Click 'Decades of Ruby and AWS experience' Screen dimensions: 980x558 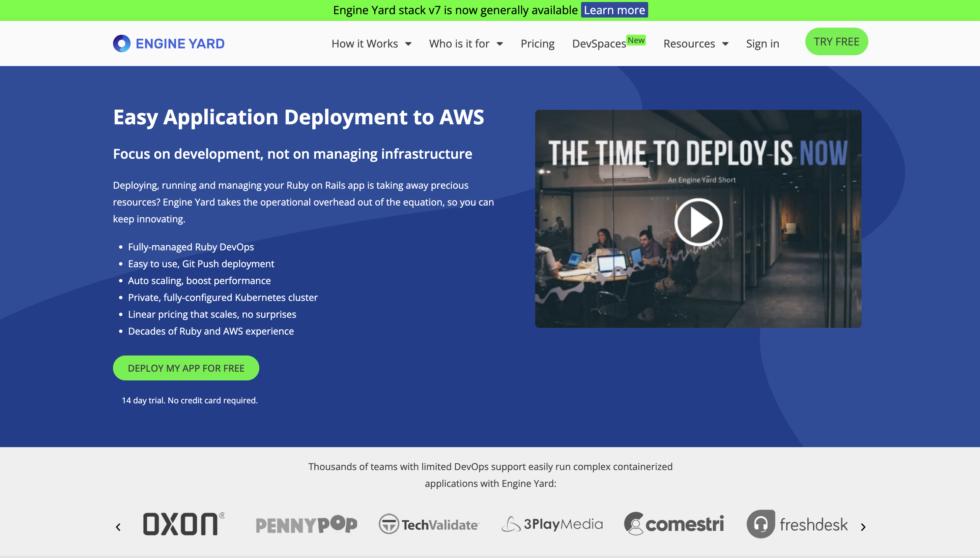(211, 331)
